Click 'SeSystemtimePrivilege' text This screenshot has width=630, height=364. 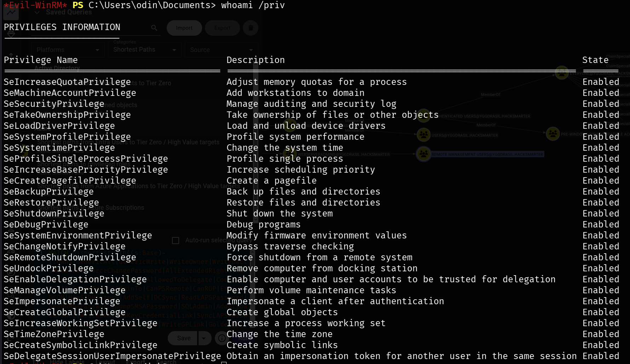tap(59, 148)
